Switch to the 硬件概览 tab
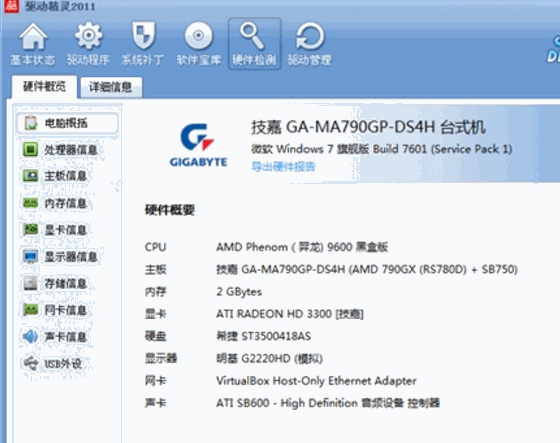The width and height of the screenshot is (560, 443). tap(44, 86)
